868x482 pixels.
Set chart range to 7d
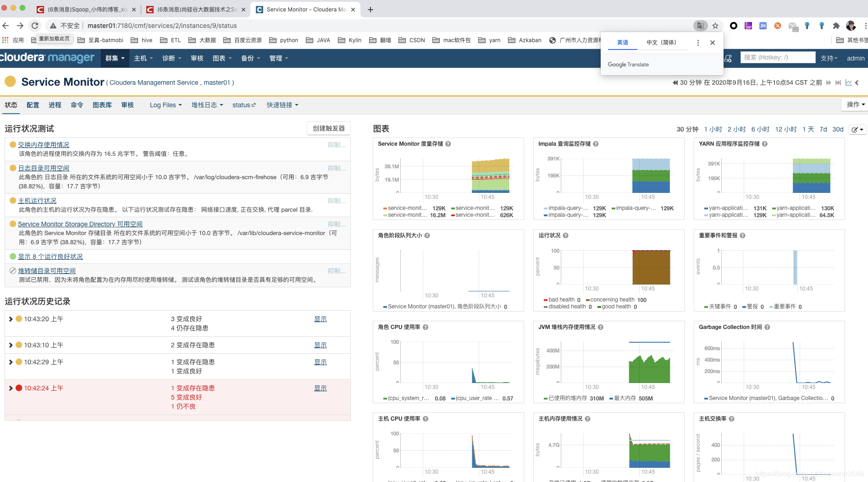pos(823,129)
